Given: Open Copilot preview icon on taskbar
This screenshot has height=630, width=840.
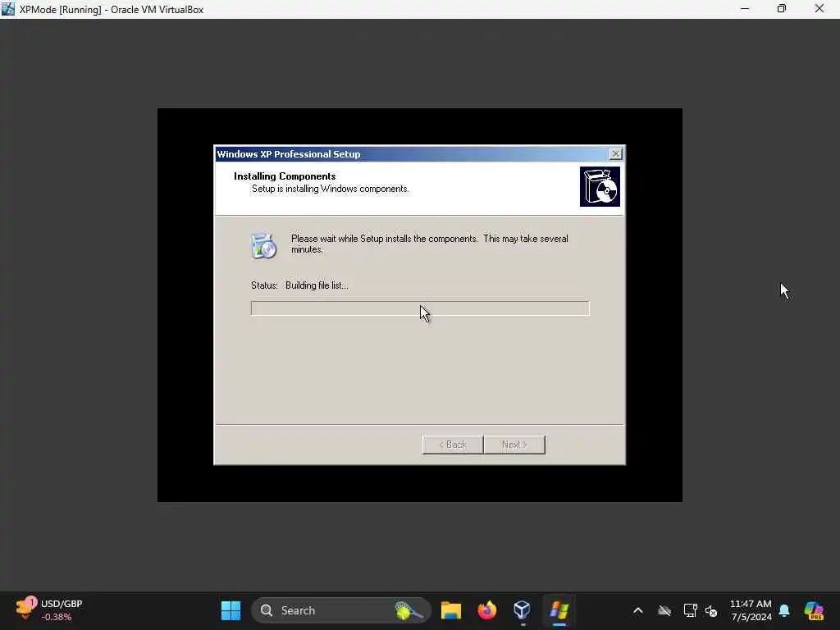Looking at the screenshot, I should pyautogui.click(x=814, y=610).
